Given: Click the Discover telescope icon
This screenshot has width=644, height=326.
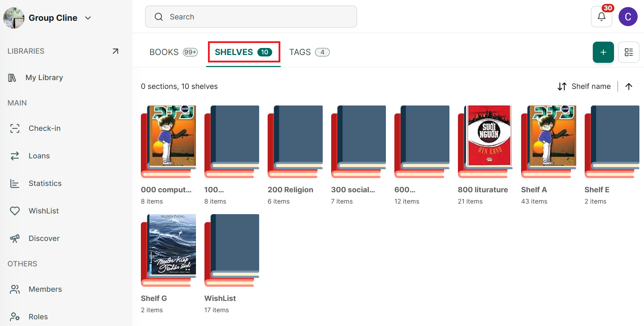Looking at the screenshot, I should click(x=15, y=239).
